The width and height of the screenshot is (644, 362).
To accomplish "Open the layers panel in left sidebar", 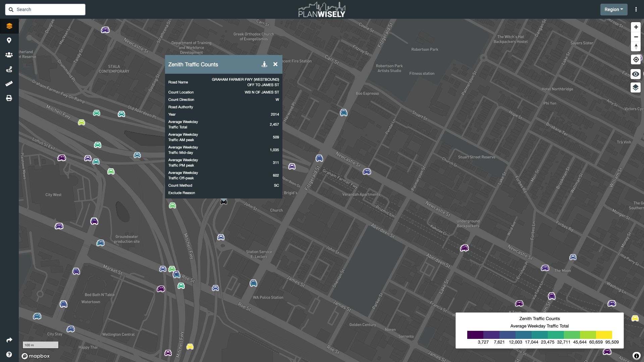I will (9, 26).
